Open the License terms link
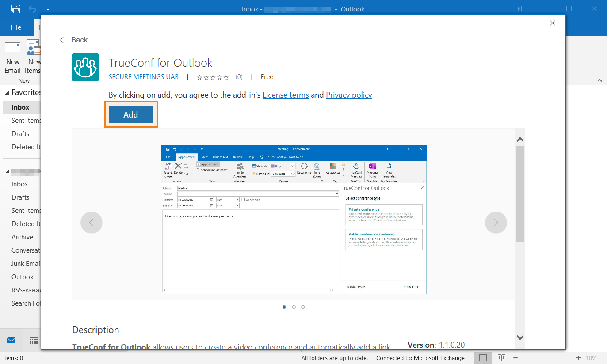The image size is (607, 364). 286,95
